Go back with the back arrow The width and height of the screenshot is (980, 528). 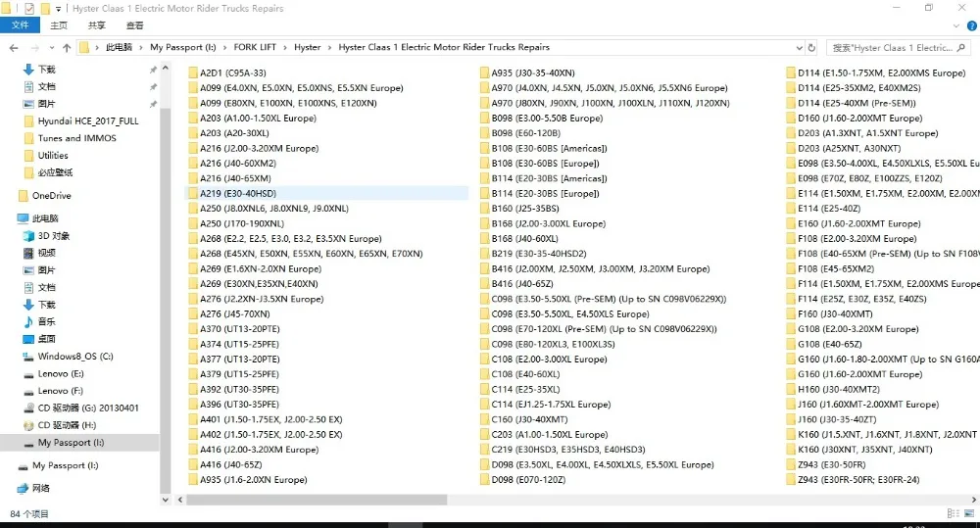coord(14,47)
